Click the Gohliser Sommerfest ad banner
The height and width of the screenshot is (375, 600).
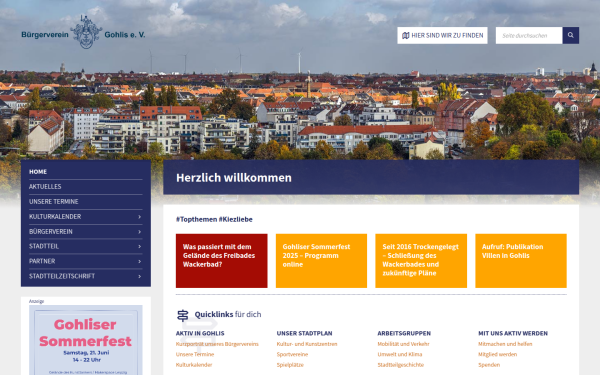pyautogui.click(x=86, y=340)
